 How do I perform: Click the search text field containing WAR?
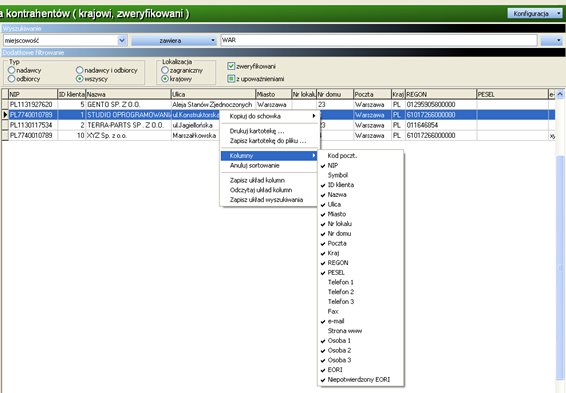point(379,40)
